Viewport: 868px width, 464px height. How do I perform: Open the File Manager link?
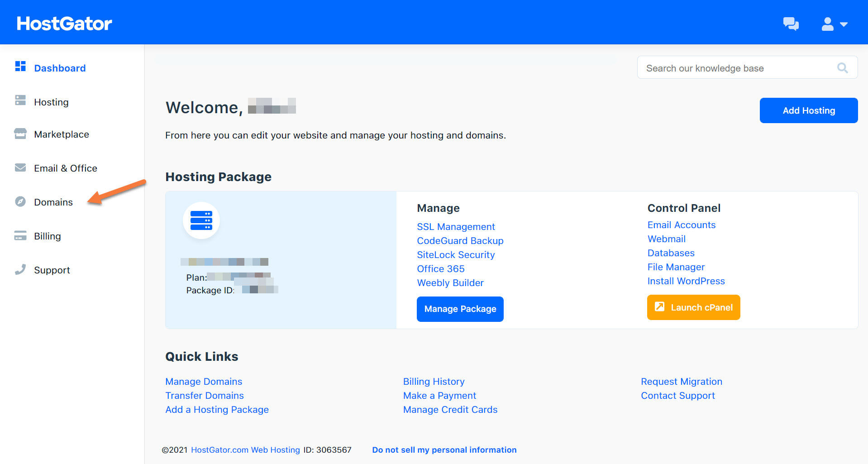click(676, 267)
